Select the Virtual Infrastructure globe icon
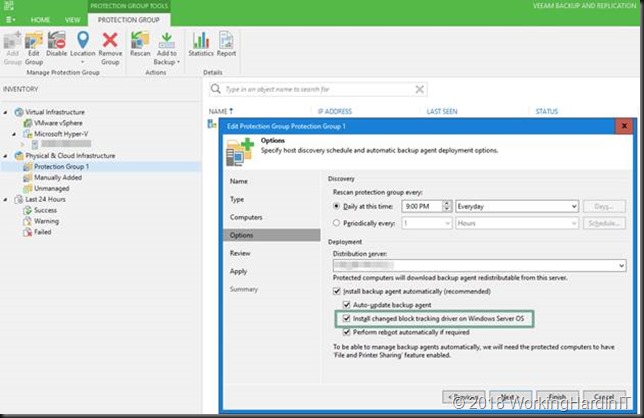 pos(19,112)
